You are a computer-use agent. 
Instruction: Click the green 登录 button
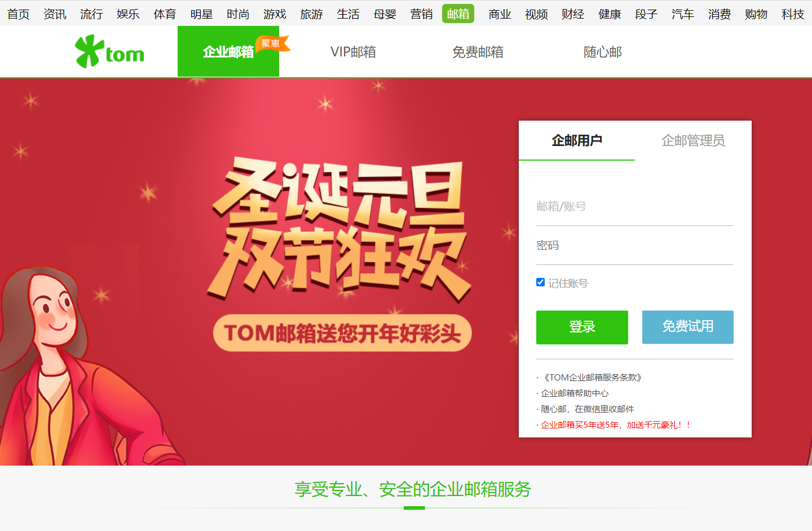pyautogui.click(x=582, y=327)
